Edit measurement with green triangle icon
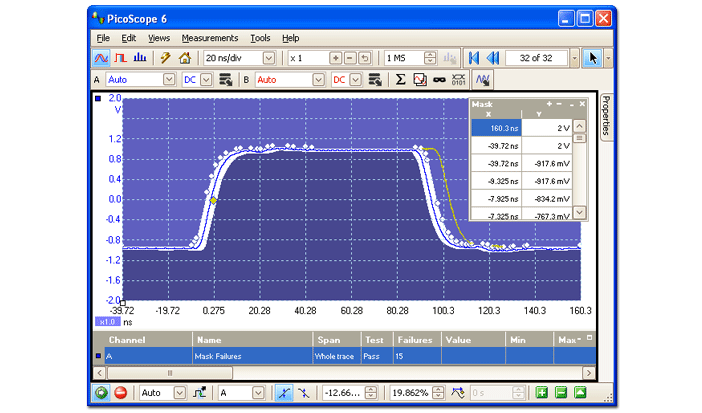Image resolution: width=702 pixels, height=413 pixels. 580,393
